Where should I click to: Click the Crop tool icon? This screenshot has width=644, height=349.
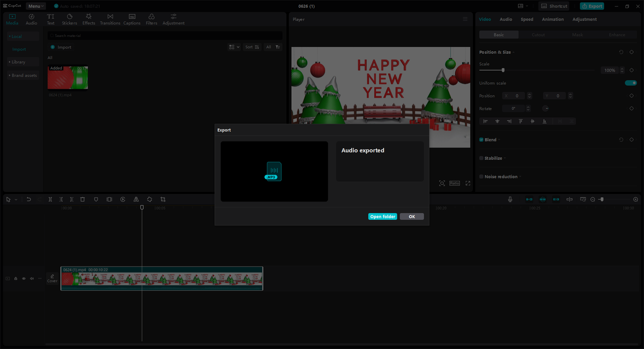tap(163, 199)
